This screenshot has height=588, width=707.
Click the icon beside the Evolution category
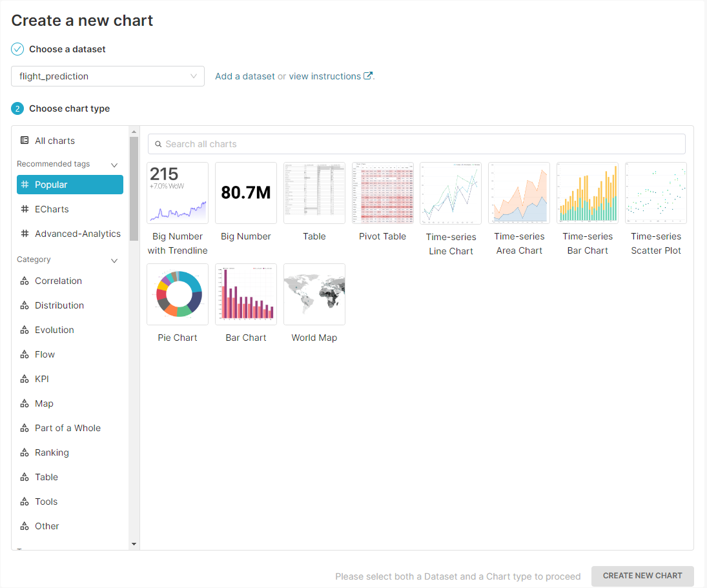26,330
